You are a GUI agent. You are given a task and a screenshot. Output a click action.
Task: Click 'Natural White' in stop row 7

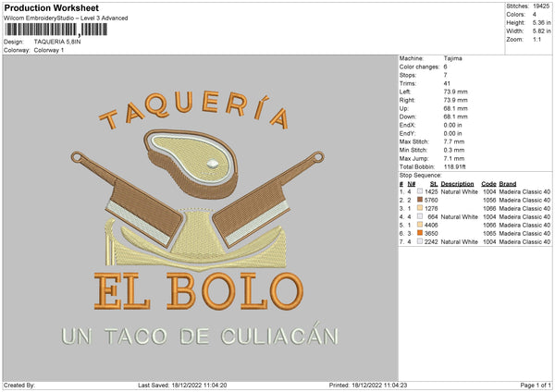(460, 241)
